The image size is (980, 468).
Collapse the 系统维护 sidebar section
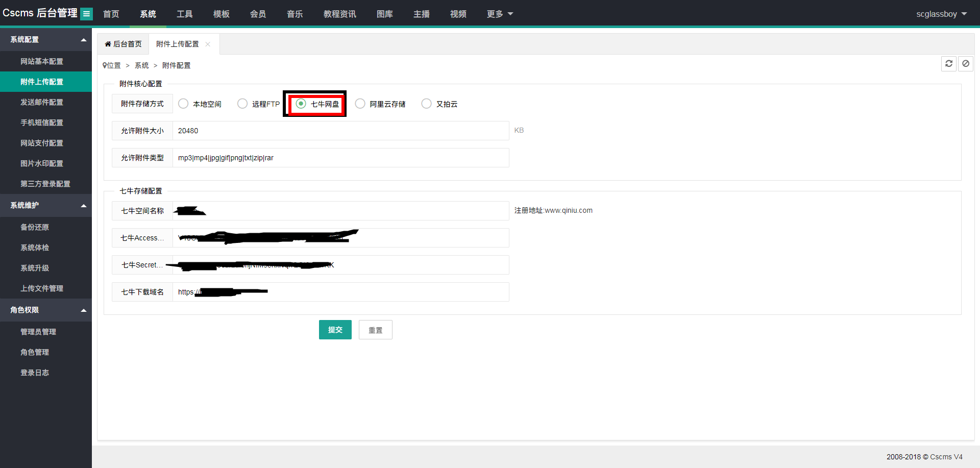(x=46, y=205)
